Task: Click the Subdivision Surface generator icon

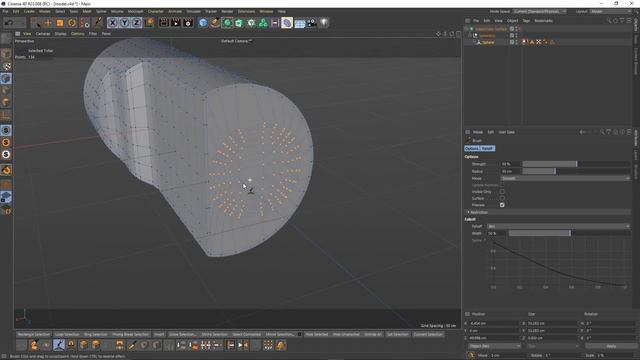Action: pos(227,23)
